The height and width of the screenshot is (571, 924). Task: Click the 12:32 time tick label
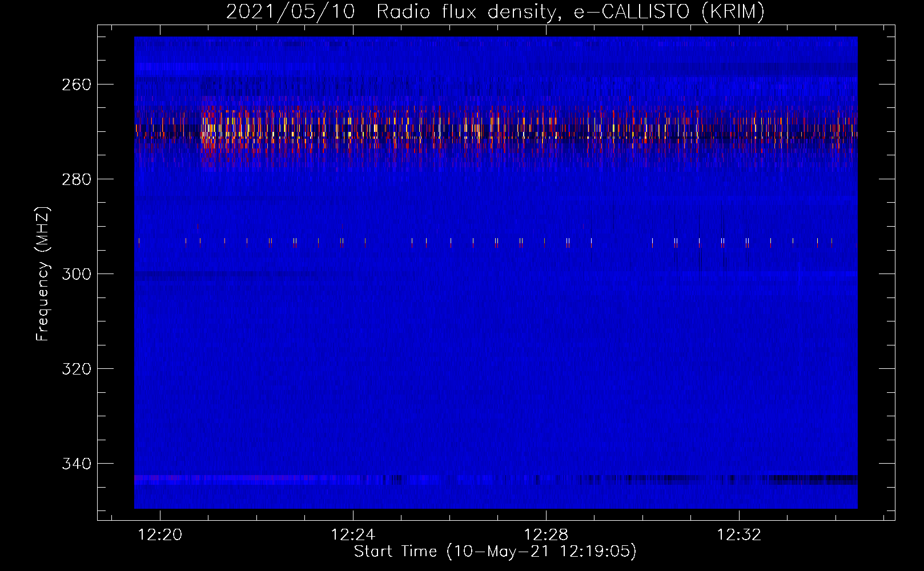click(x=740, y=535)
